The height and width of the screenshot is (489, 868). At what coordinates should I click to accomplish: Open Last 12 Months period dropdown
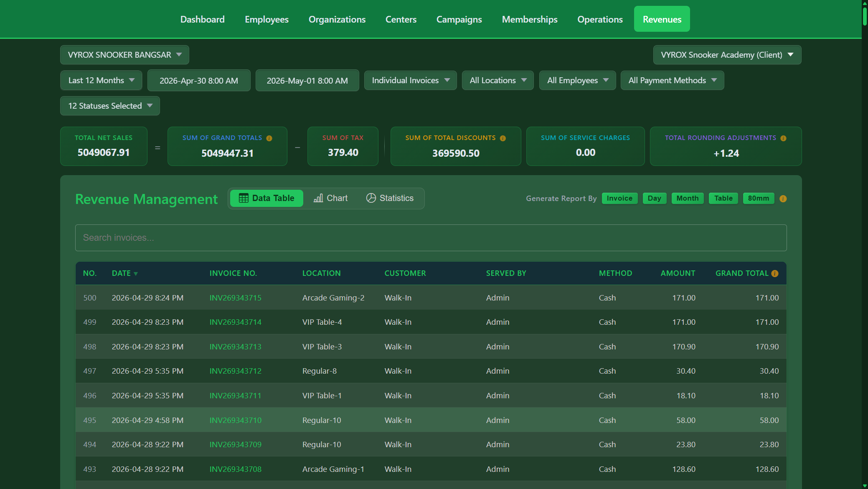pos(101,80)
